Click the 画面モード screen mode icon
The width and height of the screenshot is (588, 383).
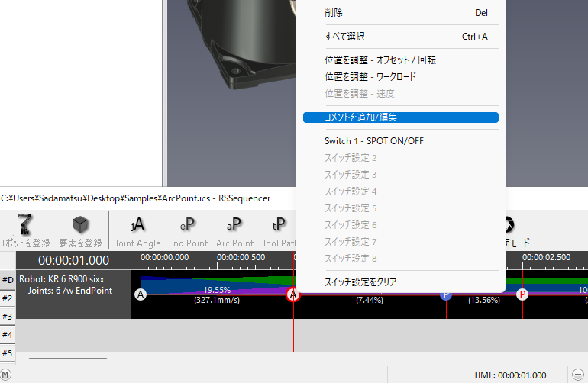click(x=508, y=226)
